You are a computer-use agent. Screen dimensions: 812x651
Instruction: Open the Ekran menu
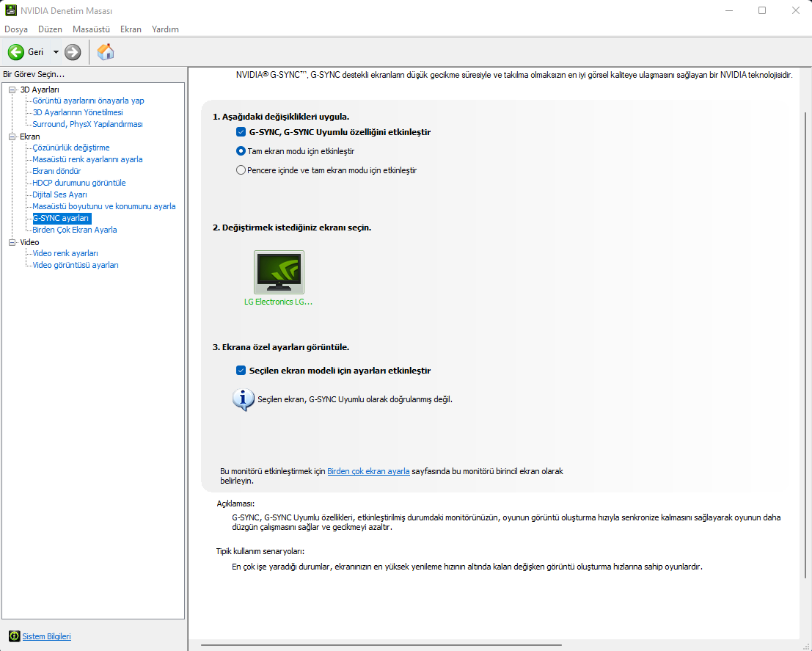(131, 29)
